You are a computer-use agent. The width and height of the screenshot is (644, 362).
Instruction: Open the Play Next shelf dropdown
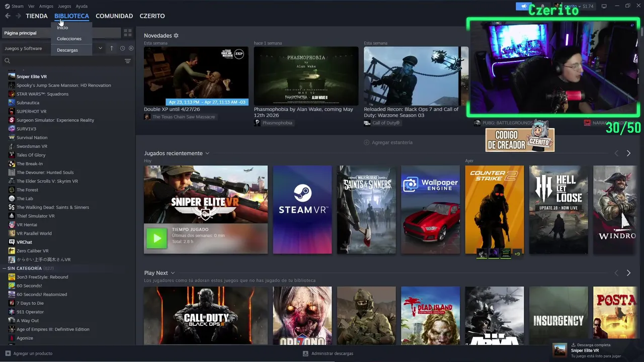coord(173,273)
